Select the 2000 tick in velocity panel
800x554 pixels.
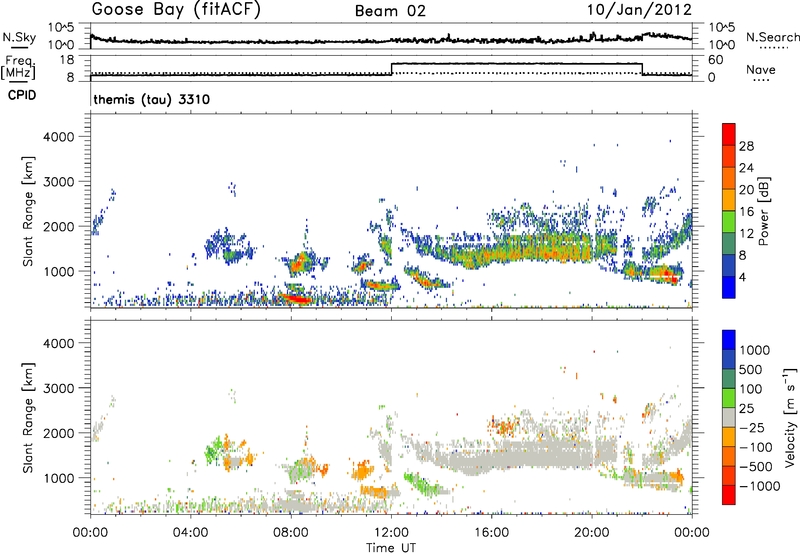point(59,433)
